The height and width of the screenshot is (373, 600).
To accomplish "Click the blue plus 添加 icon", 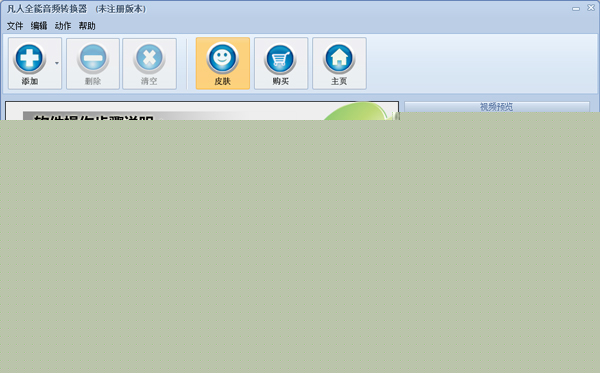I will pyautogui.click(x=29, y=58).
